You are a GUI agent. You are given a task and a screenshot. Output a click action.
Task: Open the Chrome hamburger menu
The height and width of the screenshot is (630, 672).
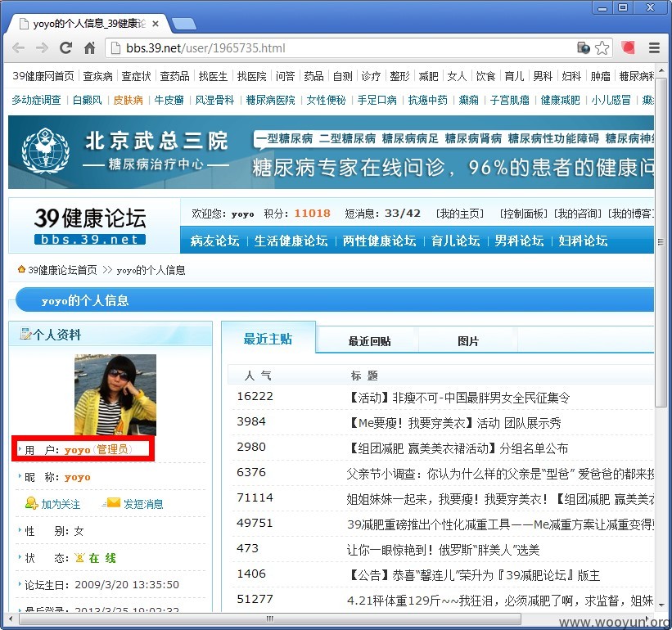654,48
